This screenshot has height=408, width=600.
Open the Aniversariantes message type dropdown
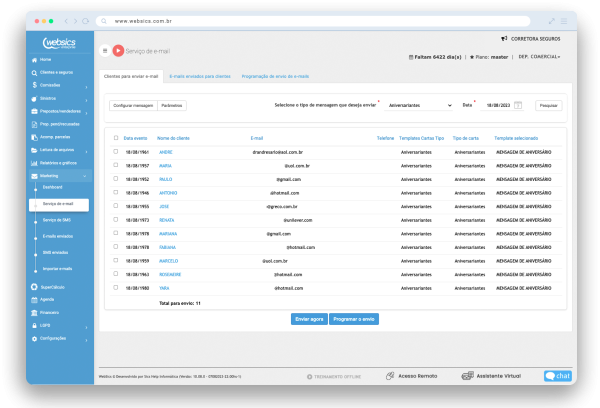(x=419, y=105)
